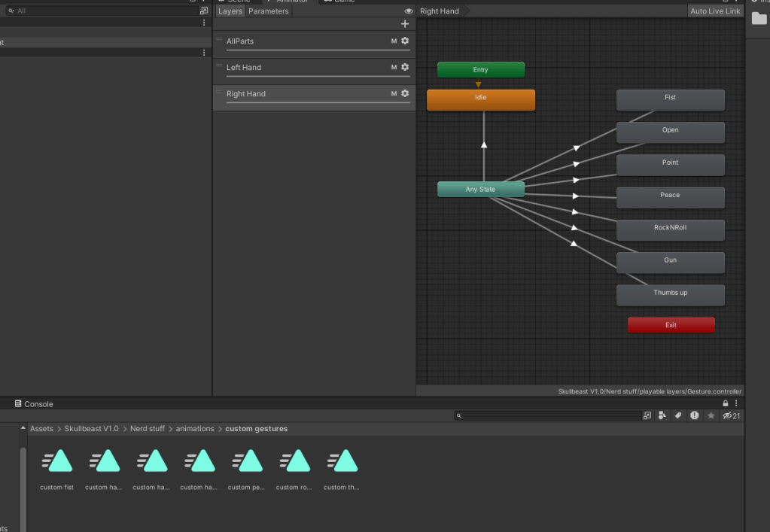This screenshot has width=770, height=532.
Task: Open the Project panel three-dot options menu
Action: (x=736, y=404)
